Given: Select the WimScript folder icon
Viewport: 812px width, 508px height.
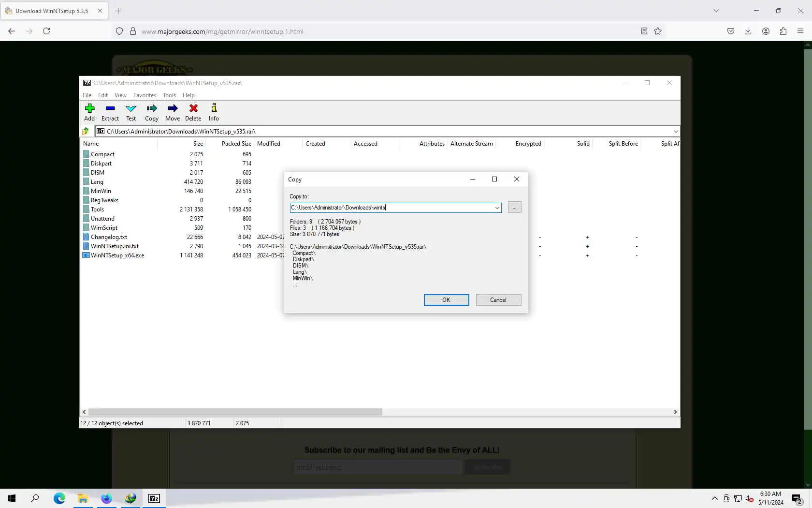Looking at the screenshot, I should point(86,228).
